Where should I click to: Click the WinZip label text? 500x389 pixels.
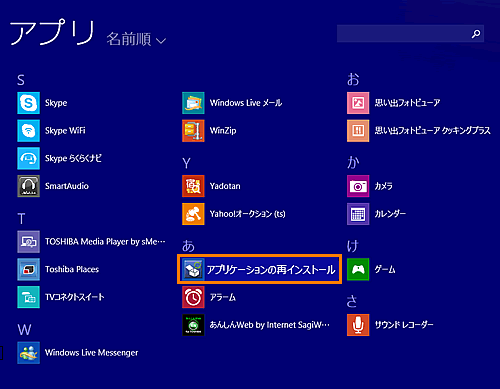pyautogui.click(x=223, y=131)
